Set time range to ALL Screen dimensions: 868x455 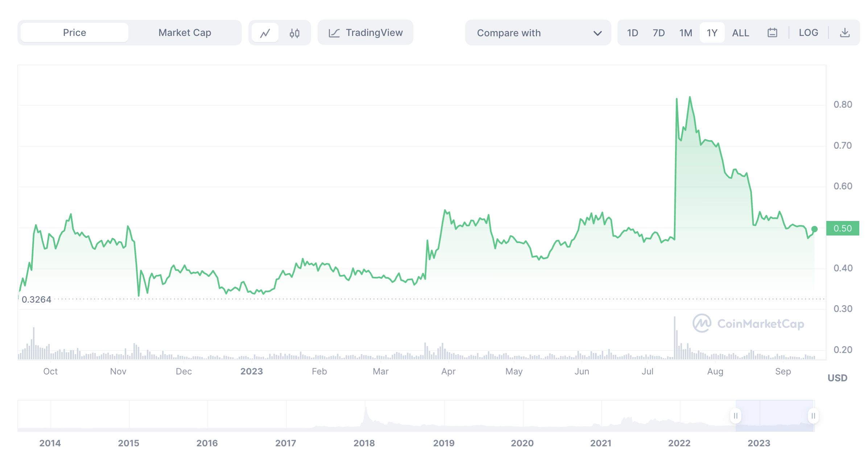(740, 33)
